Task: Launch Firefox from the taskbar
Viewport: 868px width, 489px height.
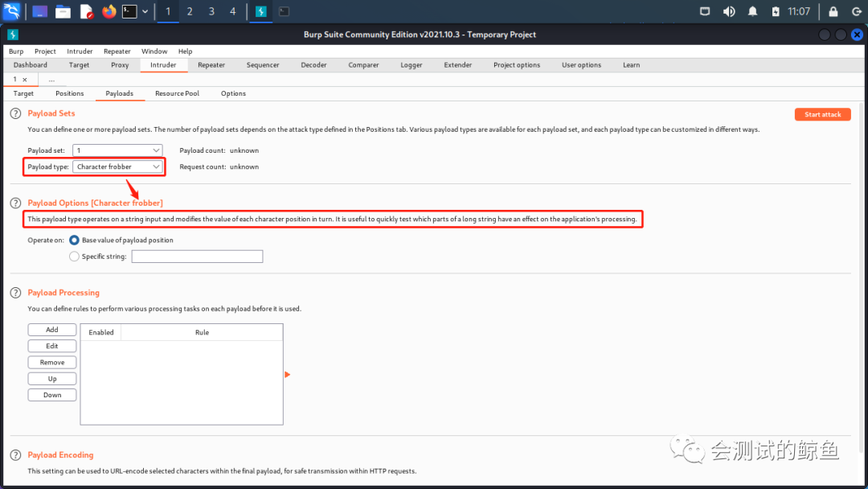Action: 109,11
